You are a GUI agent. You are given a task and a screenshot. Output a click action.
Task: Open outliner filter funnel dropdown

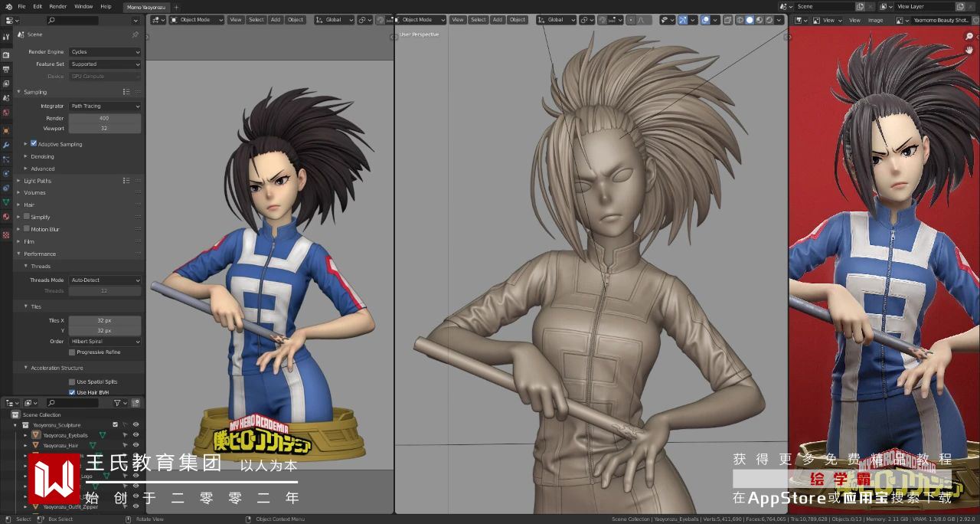click(119, 403)
